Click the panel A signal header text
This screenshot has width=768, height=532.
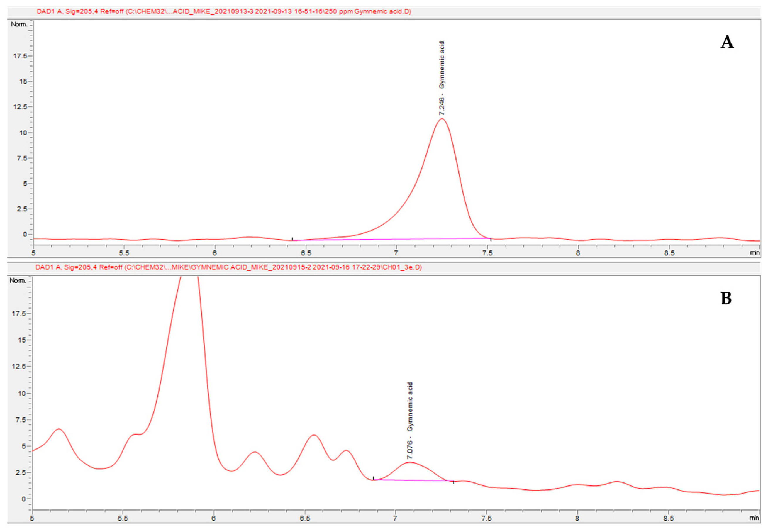pyautogui.click(x=224, y=12)
